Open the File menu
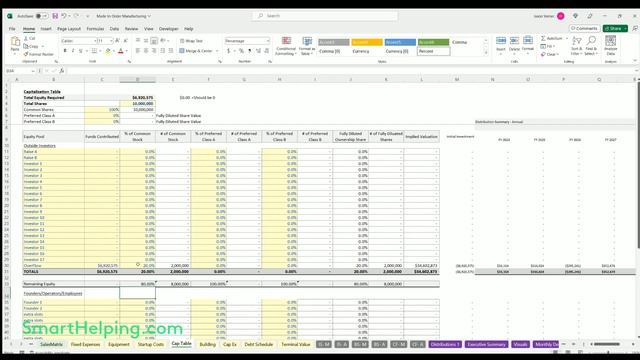Image resolution: width=640 pixels, height=360 pixels. 12,29
